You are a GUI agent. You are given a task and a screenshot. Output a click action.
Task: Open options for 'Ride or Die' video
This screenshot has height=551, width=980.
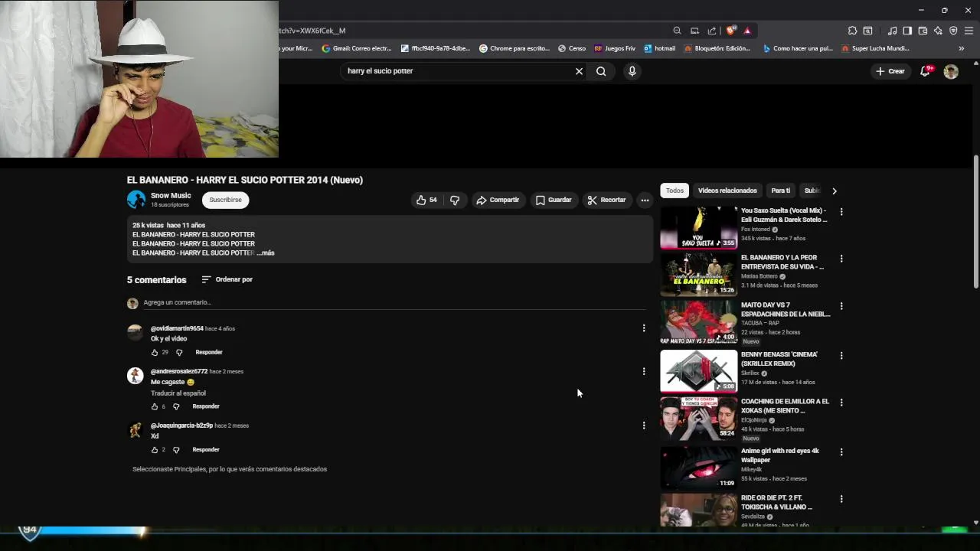pyautogui.click(x=841, y=499)
